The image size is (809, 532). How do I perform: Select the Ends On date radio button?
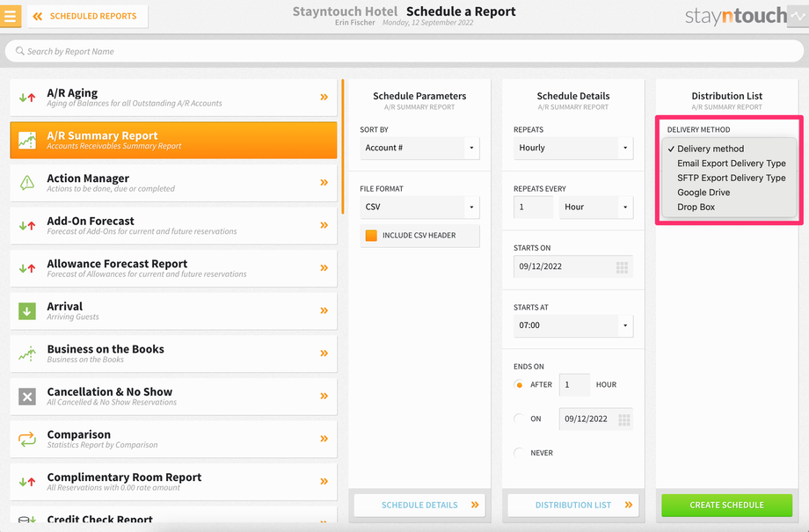pyautogui.click(x=519, y=419)
